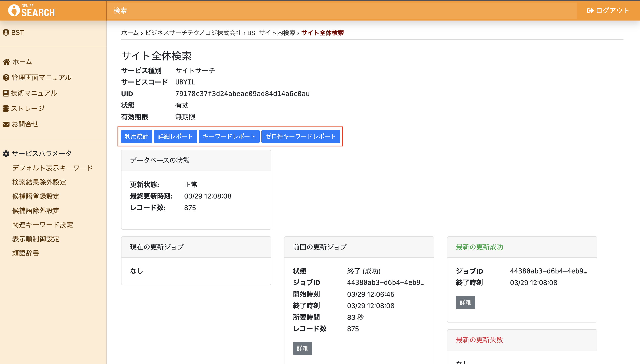Click the BST user account icon
The width and height of the screenshot is (640, 364).
tap(6, 33)
